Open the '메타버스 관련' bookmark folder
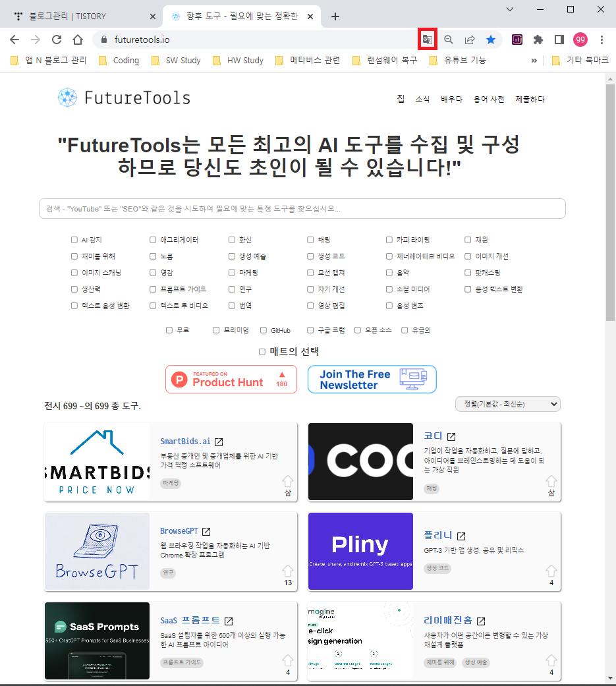Screen dimensions: 616x686 click(308, 61)
